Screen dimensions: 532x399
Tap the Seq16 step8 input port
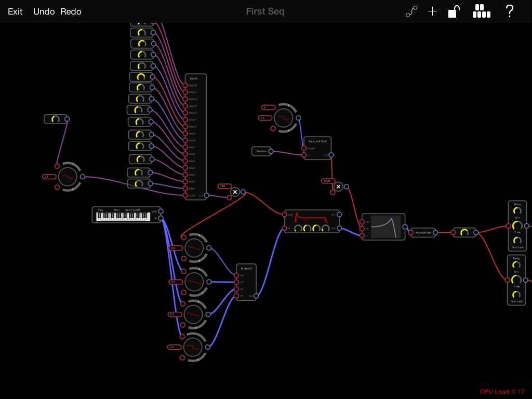[185, 140]
